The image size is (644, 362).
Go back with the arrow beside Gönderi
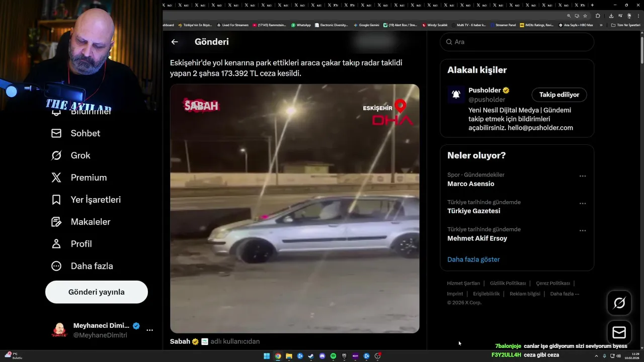point(175,42)
